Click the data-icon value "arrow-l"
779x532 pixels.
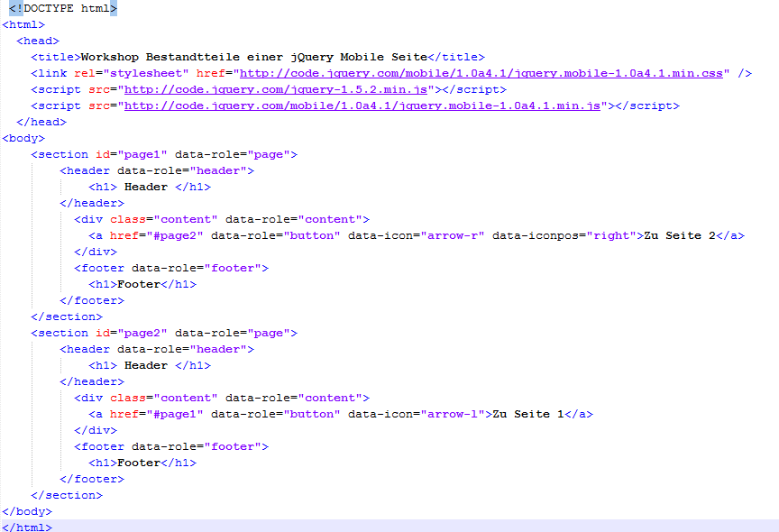click(x=453, y=414)
